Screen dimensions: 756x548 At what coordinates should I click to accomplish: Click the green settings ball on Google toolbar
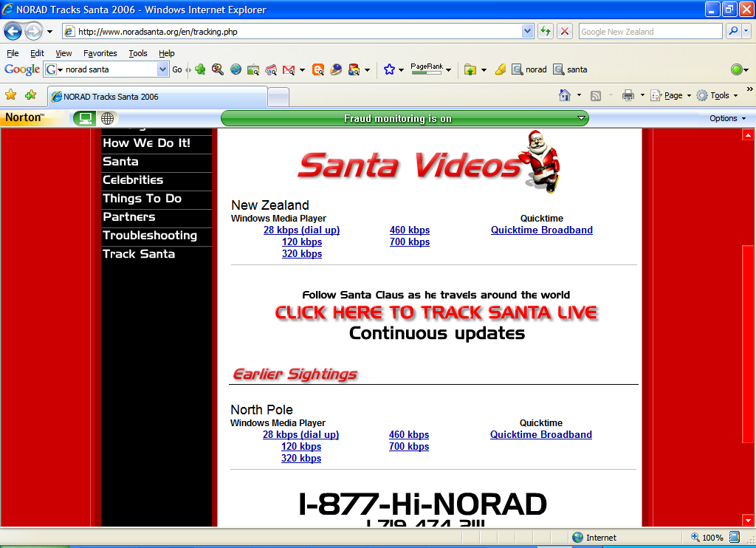736,69
